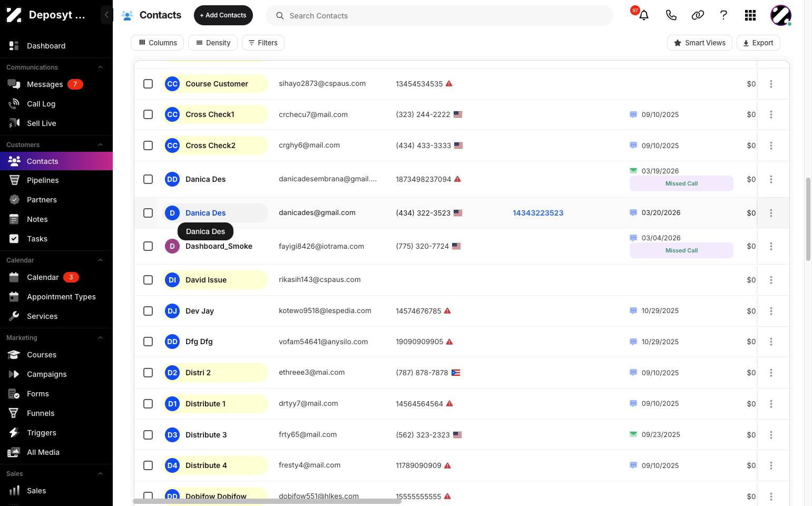Open row actions for Course Customer
The height and width of the screenshot is (506, 812).
[x=771, y=84]
